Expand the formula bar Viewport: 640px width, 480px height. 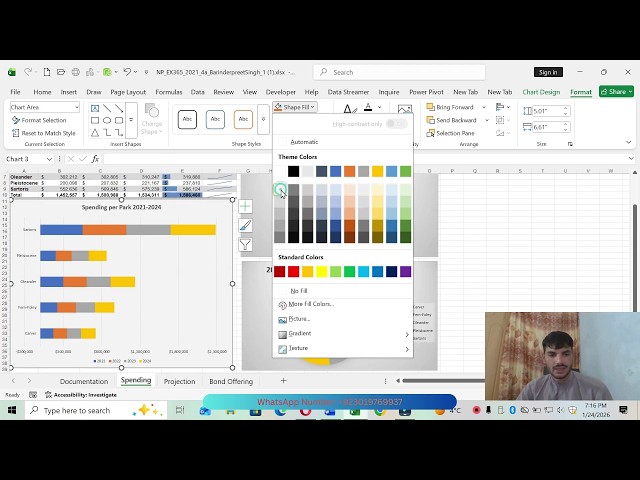[631, 159]
